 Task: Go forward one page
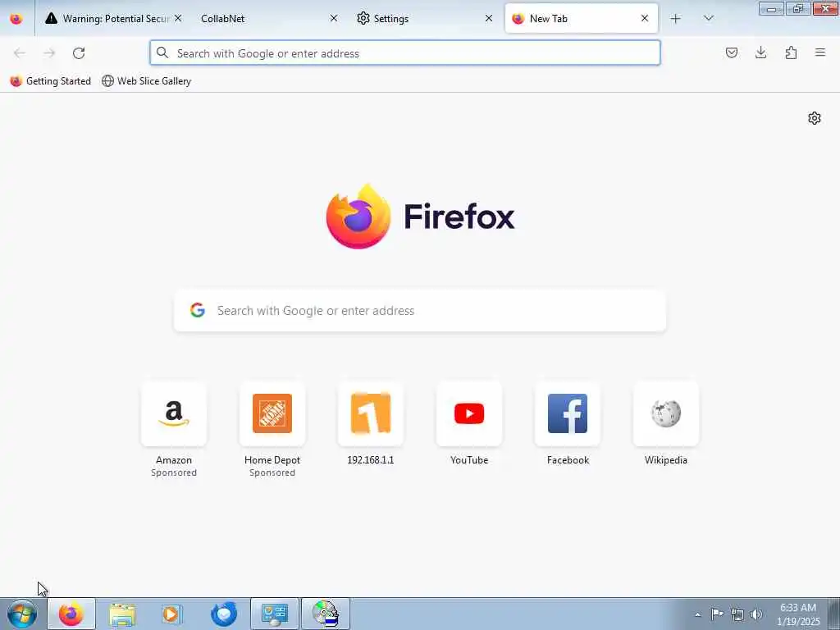pyautogui.click(x=49, y=53)
